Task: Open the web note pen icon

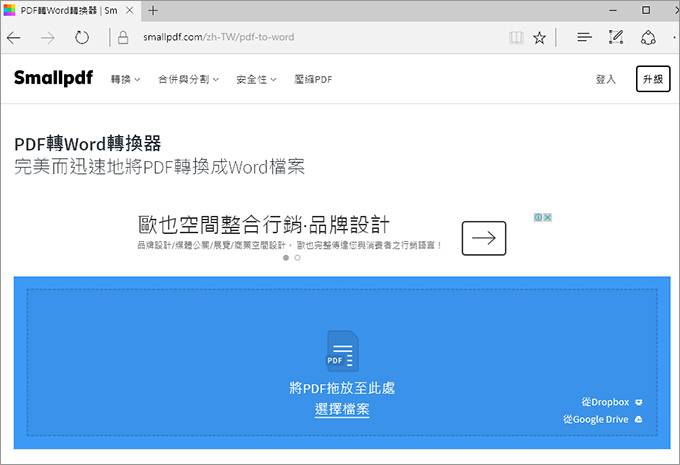Action: 616,37
